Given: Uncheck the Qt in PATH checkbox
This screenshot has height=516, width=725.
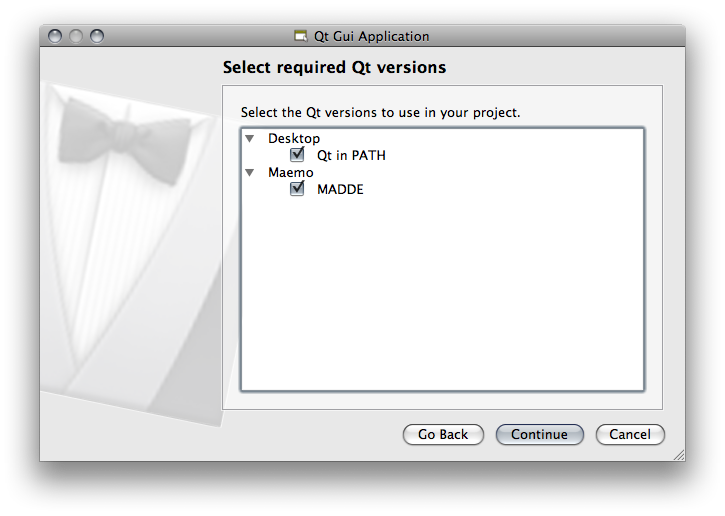Looking at the screenshot, I should coord(297,155).
